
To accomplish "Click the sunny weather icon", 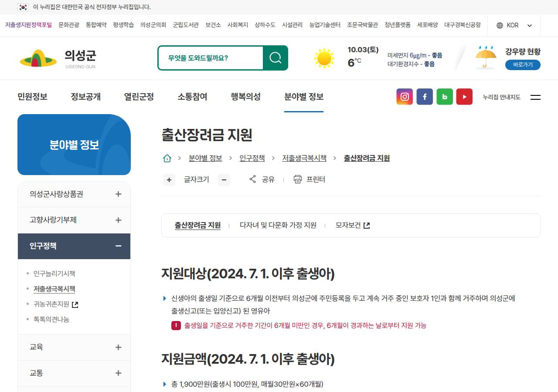I will pos(324,58).
